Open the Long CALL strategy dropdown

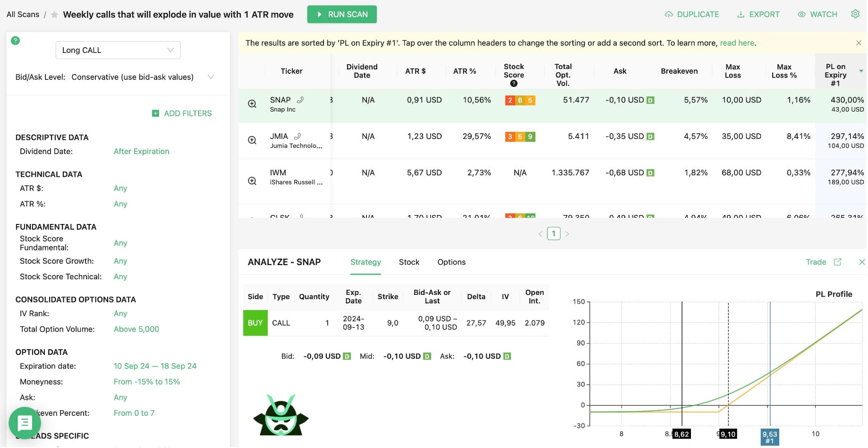pyautogui.click(x=118, y=50)
